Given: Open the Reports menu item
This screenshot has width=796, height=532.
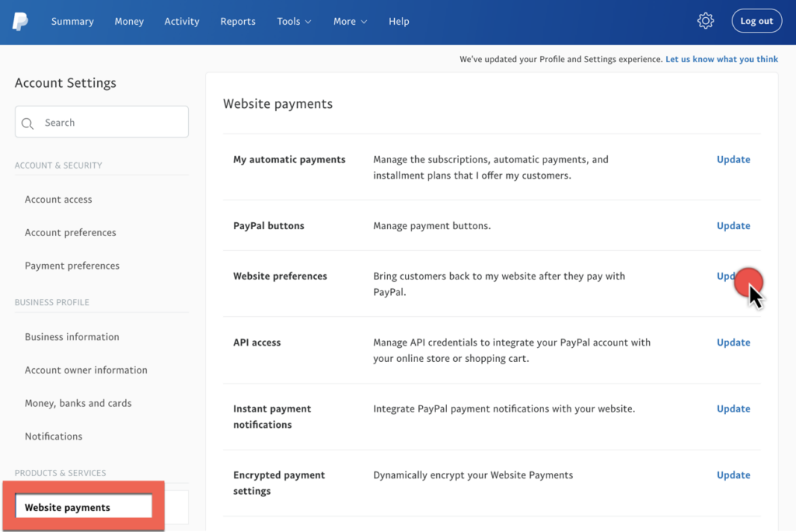Looking at the screenshot, I should pos(238,21).
